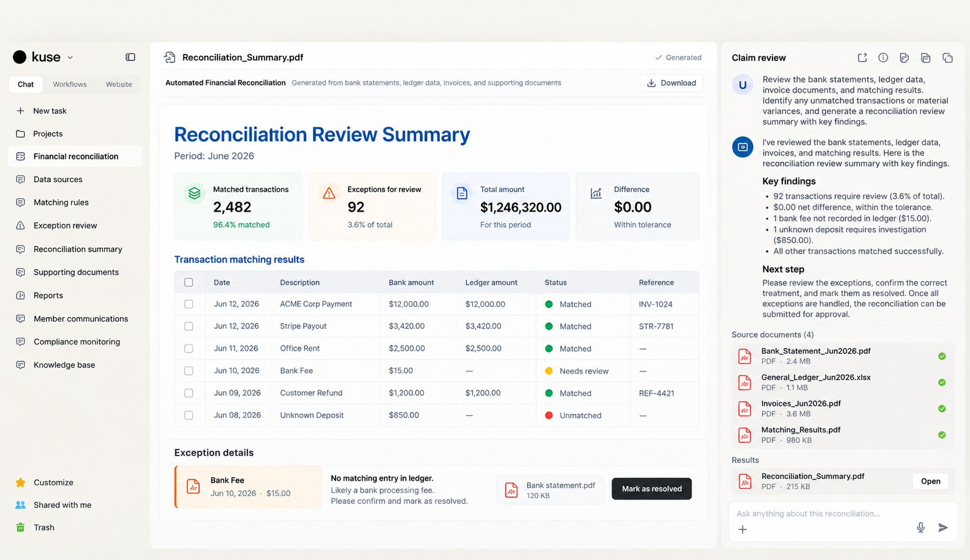The height and width of the screenshot is (560, 970).
Task: Check the ACME Corp Payment row checkbox
Action: click(189, 304)
